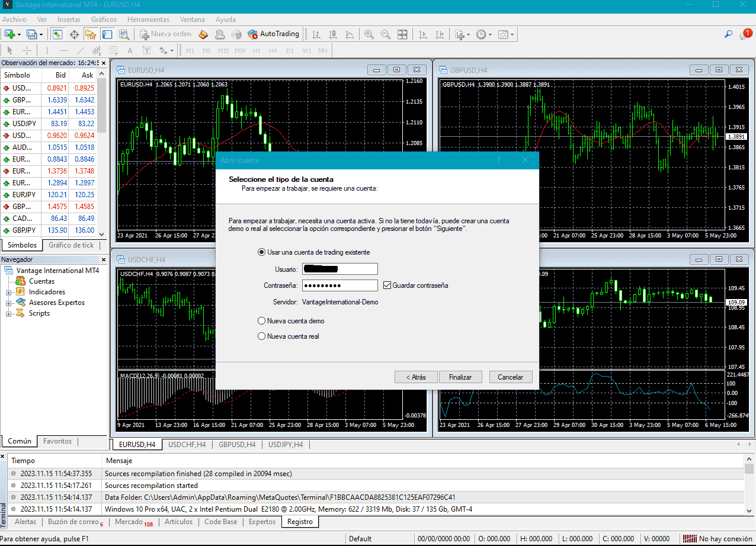Open the Gráficos menu
The height and width of the screenshot is (546, 756).
point(104,19)
